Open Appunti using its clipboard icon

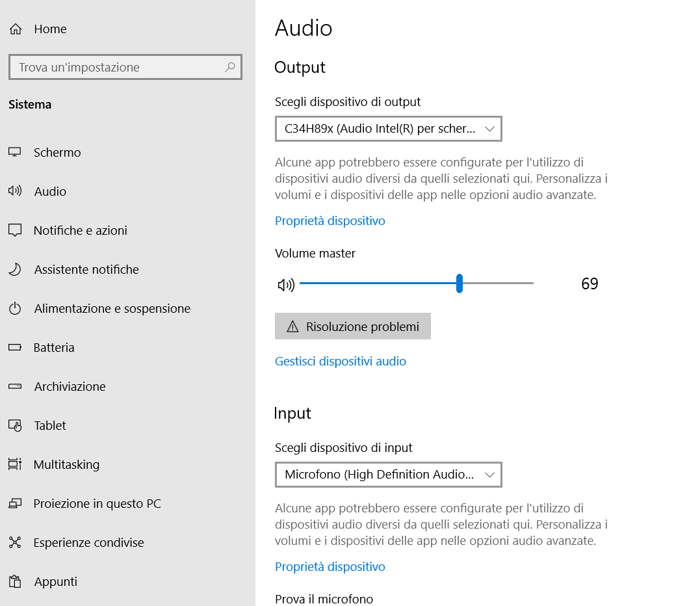[16, 581]
